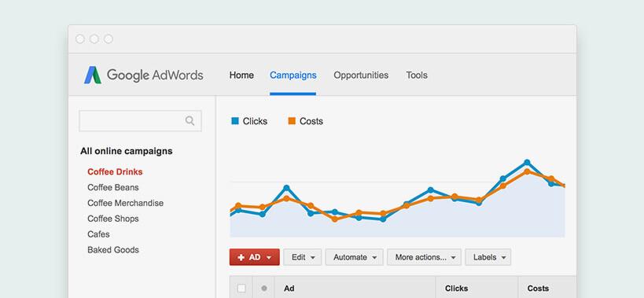Click the magnifying glass search icon
Viewport: 644px width, 298px height.
(x=190, y=120)
